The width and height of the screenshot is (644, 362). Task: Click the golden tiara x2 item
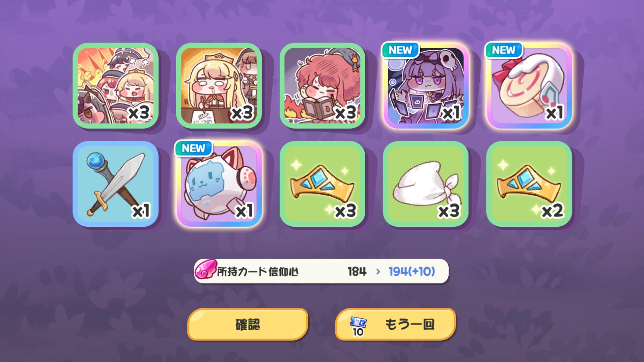point(529,184)
